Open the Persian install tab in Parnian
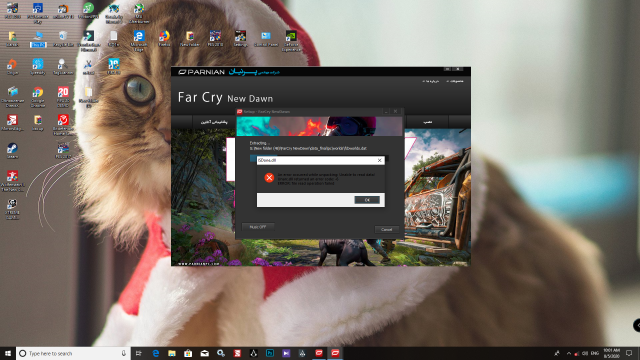Image resolution: width=640 pixels, height=360 pixels. 427,122
